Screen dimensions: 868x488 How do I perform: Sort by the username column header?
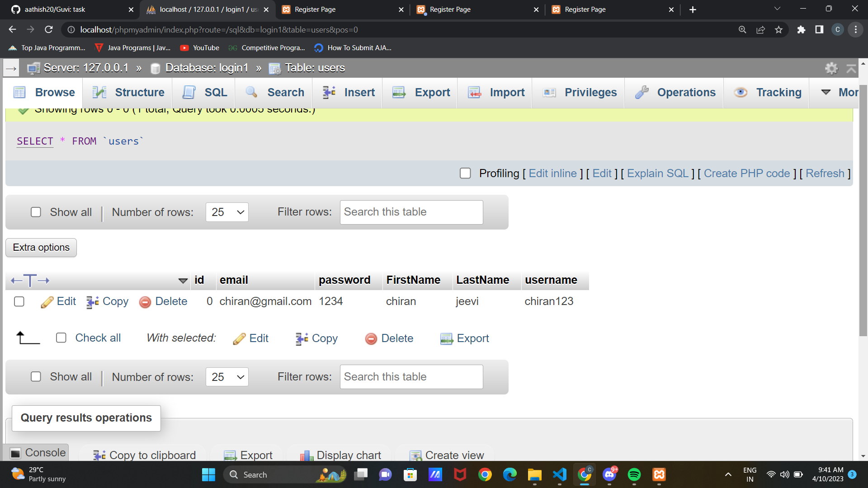(551, 280)
